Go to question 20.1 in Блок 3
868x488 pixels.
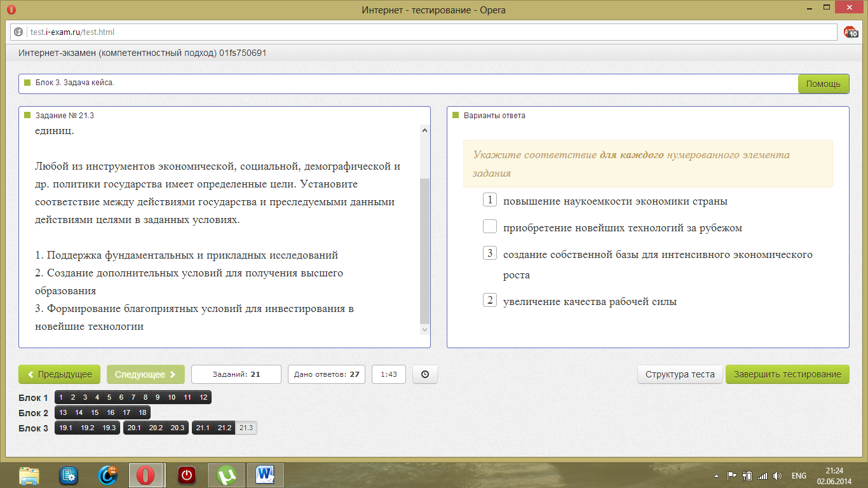[x=134, y=428]
